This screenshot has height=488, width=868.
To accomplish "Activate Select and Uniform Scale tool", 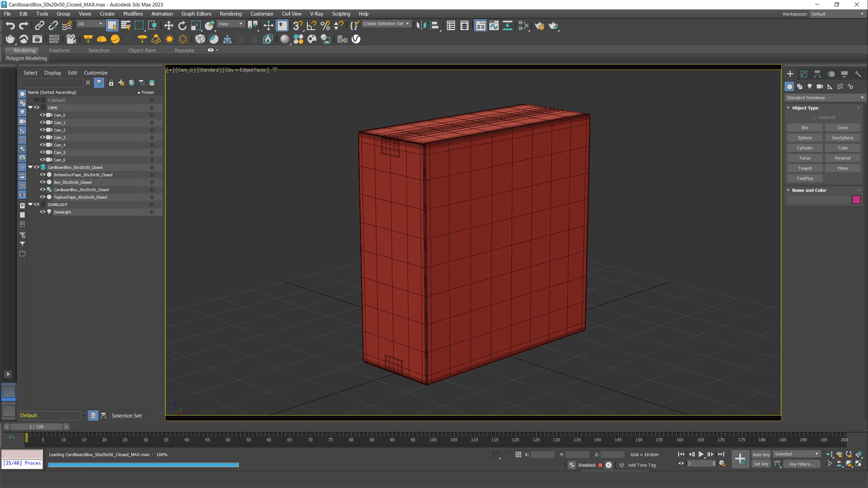I will coord(196,26).
